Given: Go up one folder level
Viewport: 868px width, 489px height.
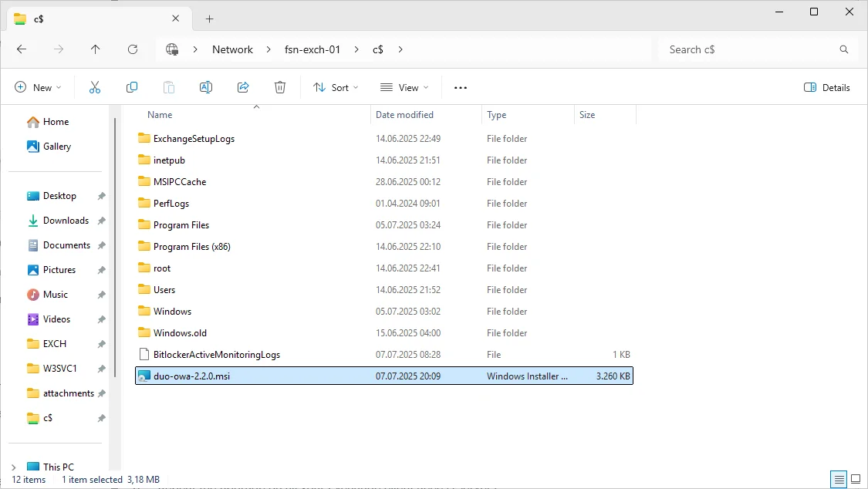Looking at the screenshot, I should (95, 49).
